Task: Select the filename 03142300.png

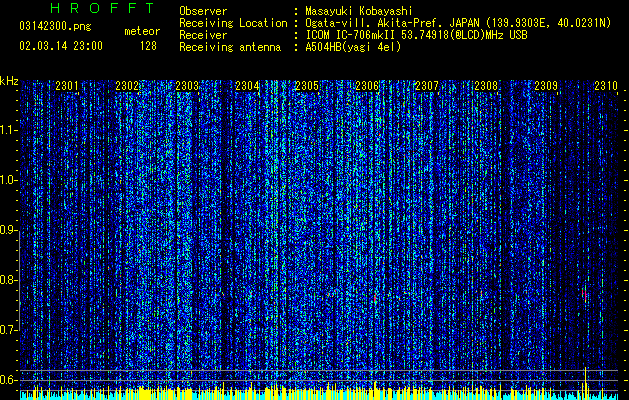Action: (x=55, y=27)
